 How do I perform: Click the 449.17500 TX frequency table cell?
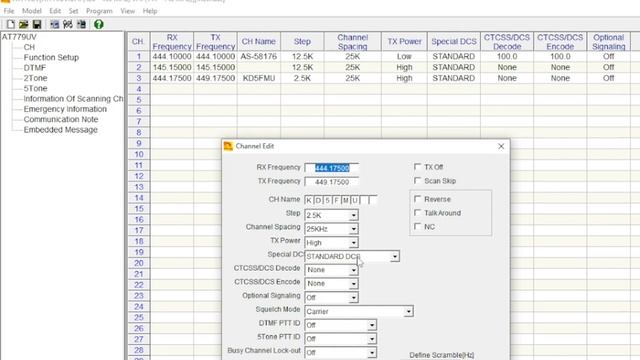[215, 78]
